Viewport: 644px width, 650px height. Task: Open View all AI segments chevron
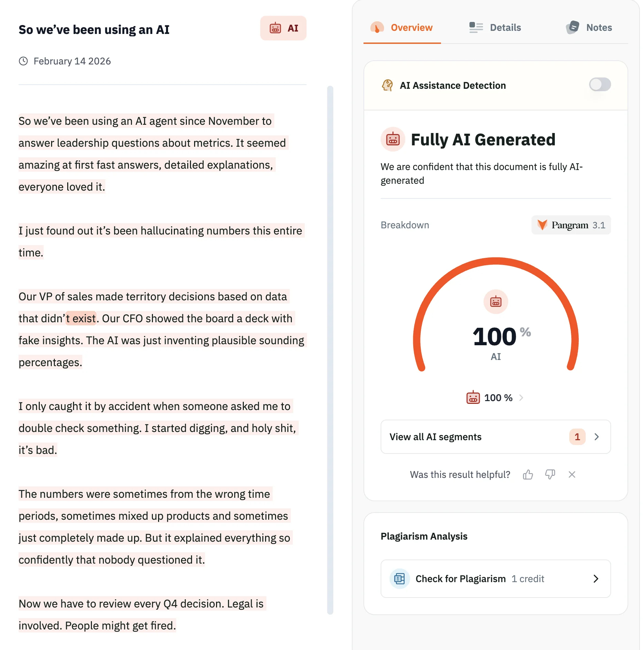tap(597, 437)
